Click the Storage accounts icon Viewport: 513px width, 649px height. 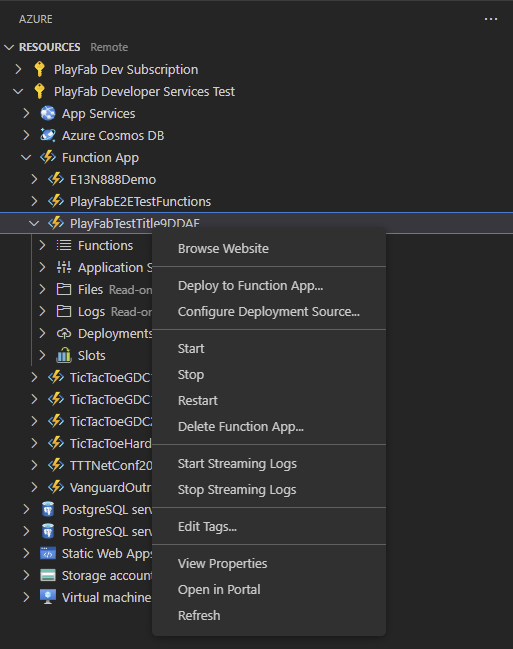[48, 575]
